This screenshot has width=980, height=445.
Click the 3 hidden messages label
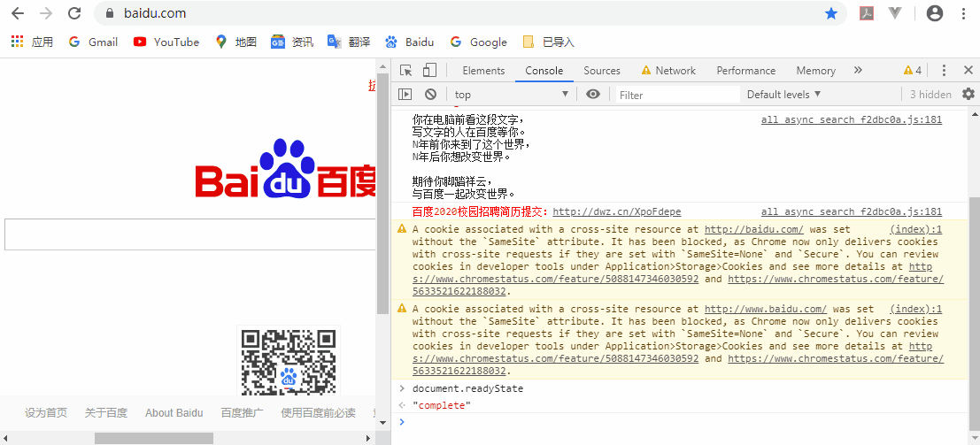pyautogui.click(x=930, y=95)
